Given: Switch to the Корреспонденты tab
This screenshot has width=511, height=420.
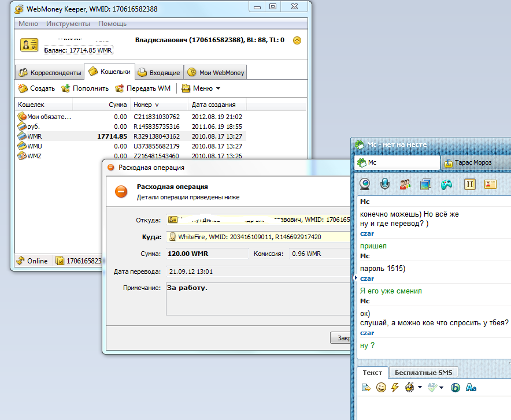Looking at the screenshot, I should coord(50,73).
